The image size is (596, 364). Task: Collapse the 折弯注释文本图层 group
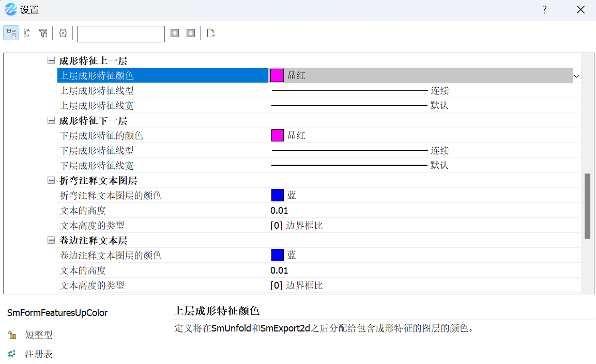pyautogui.click(x=51, y=180)
